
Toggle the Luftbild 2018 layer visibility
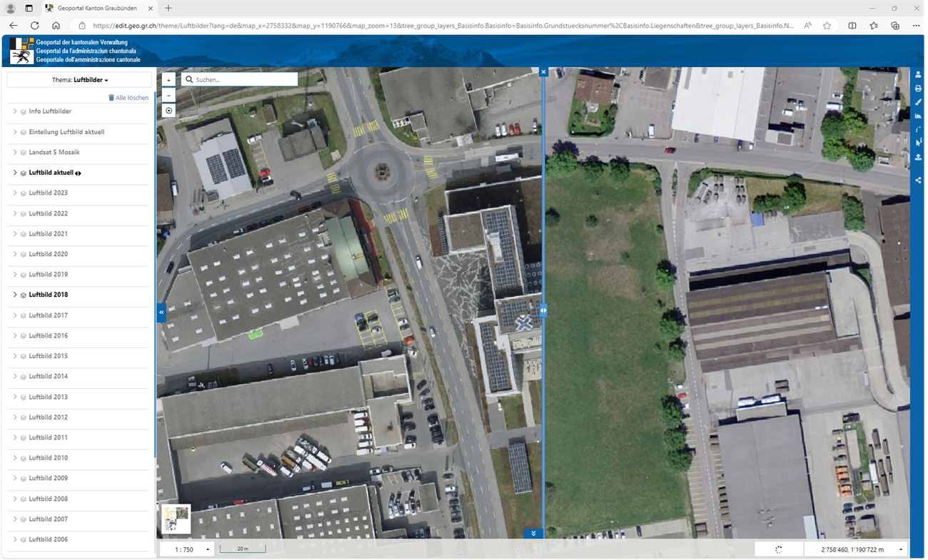(24, 295)
